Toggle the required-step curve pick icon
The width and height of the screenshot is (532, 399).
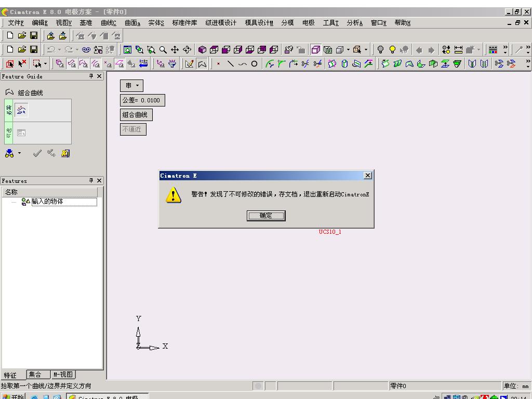pyautogui.click(x=21, y=110)
